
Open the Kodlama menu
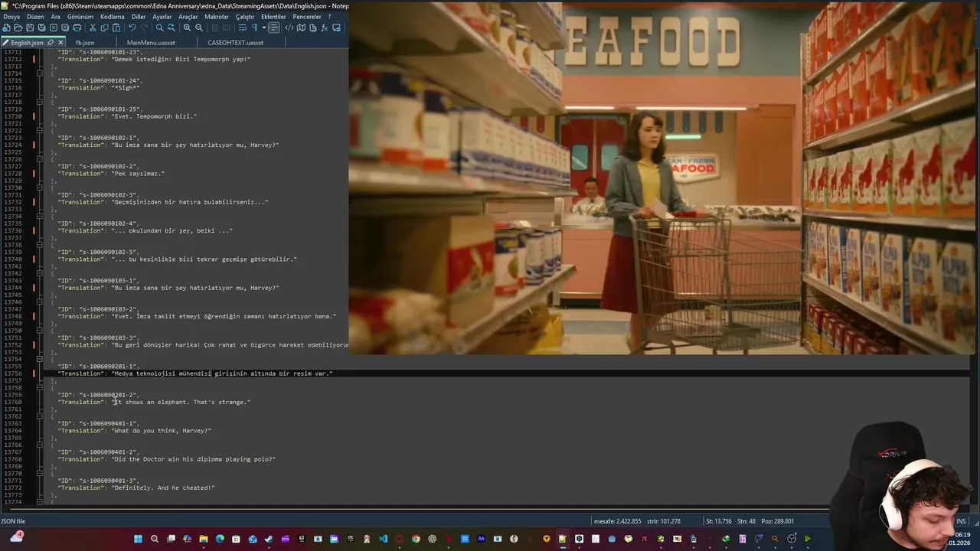coord(112,17)
